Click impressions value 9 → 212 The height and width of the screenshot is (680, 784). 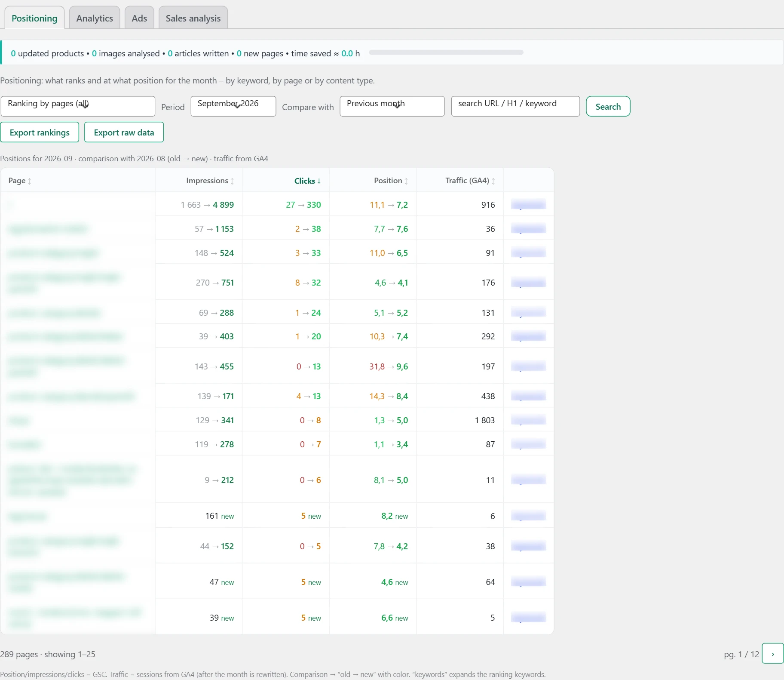pos(219,480)
